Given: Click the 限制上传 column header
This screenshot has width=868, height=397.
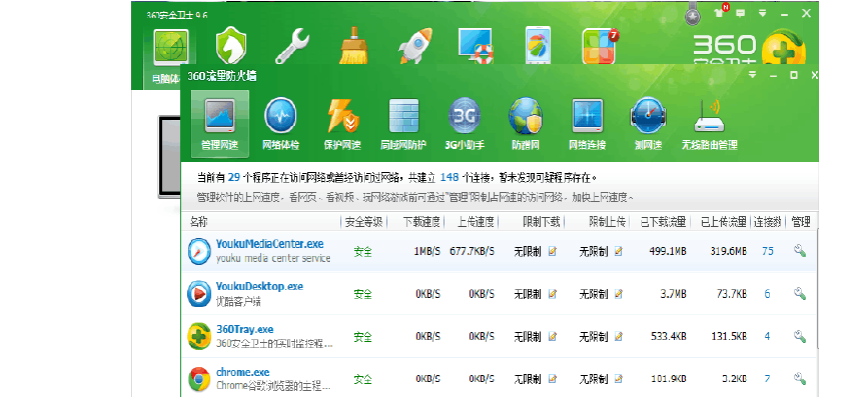Looking at the screenshot, I should (607, 223).
